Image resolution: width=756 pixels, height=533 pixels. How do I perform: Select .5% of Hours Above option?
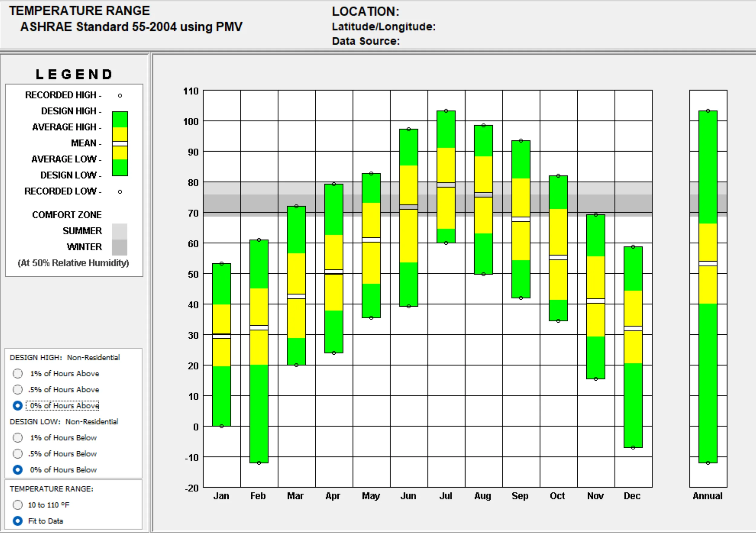click(x=18, y=389)
